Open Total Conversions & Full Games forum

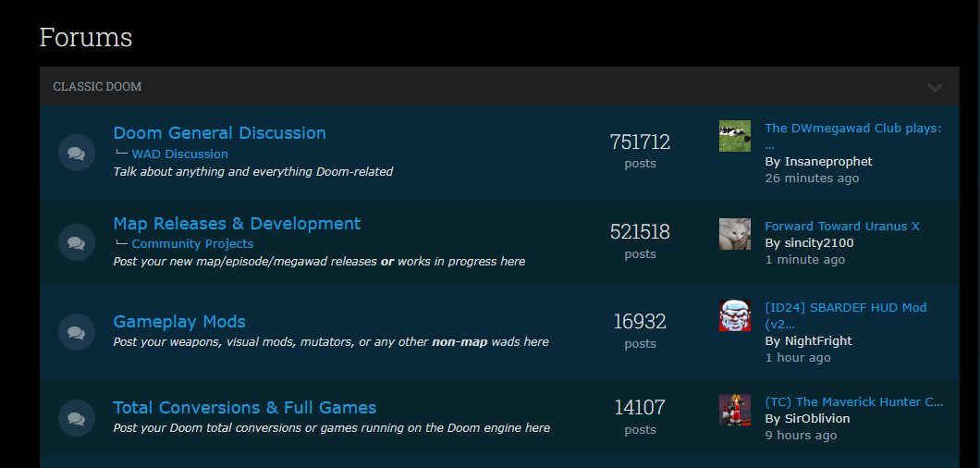[244, 408]
